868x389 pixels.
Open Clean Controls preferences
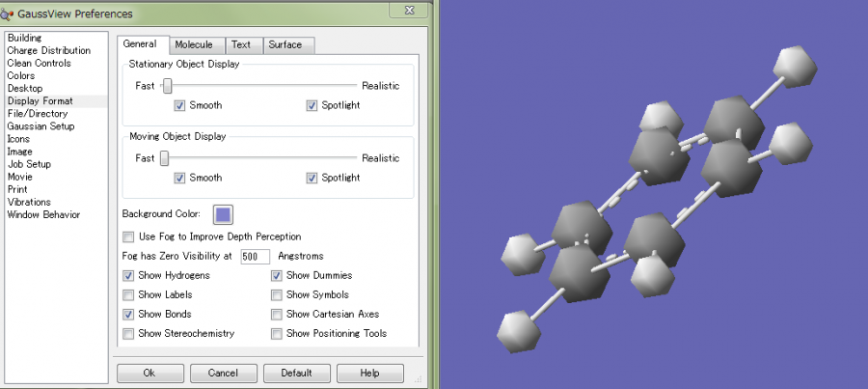click(x=39, y=63)
